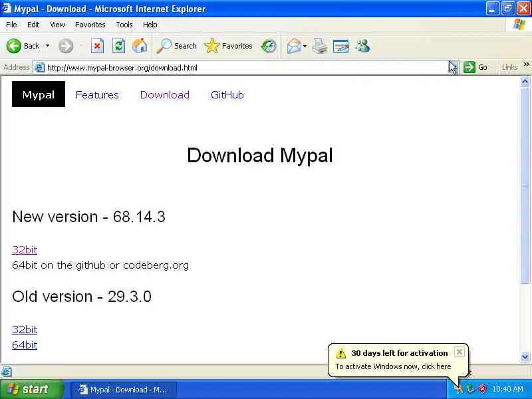This screenshot has width=532, height=399.
Task: Download new version 68.14.3 32bit
Action: 25,250
